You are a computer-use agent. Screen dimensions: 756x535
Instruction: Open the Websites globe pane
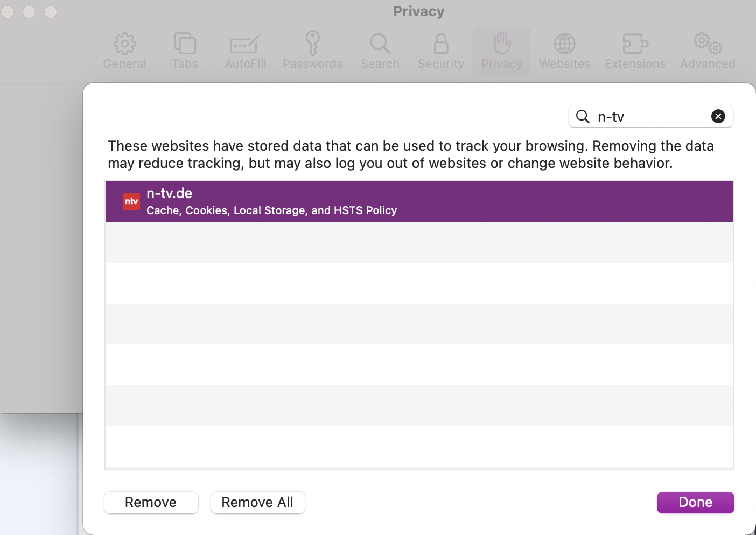coord(565,51)
